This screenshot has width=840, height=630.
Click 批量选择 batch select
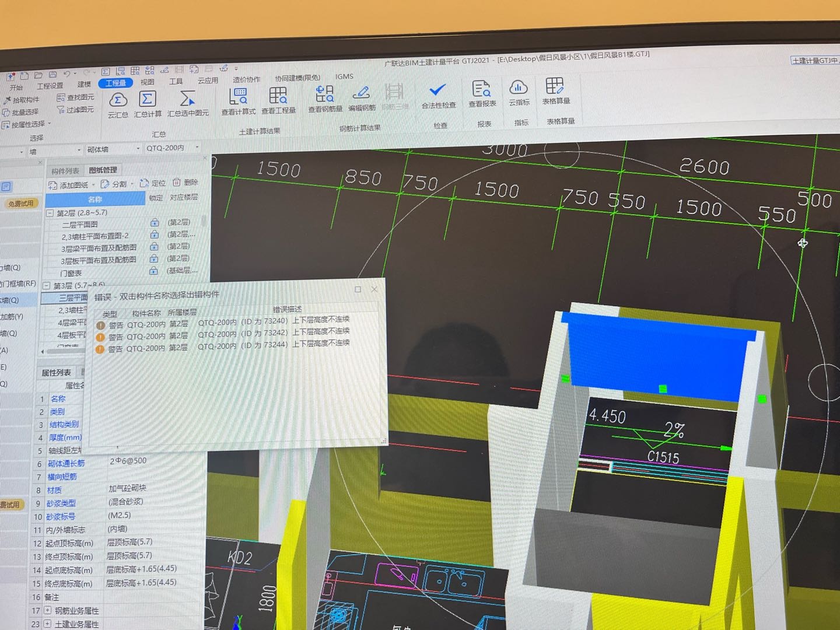[x=20, y=112]
